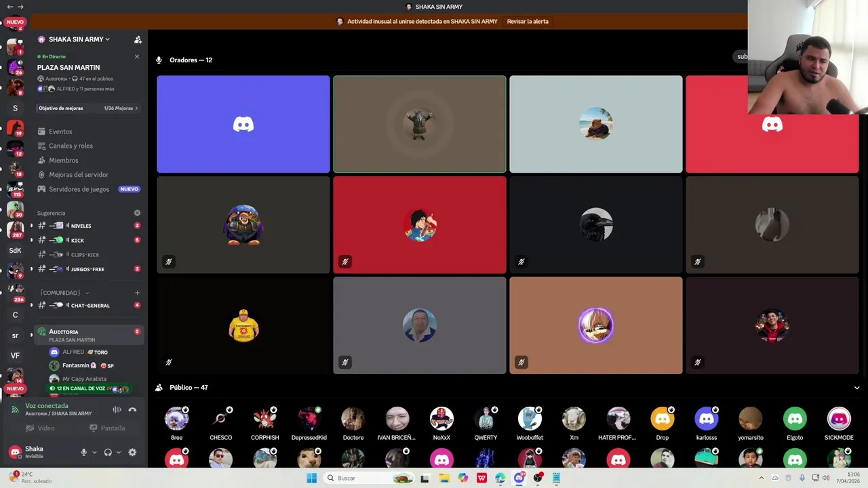Open the 'SdK' server in the server list
The width and height of the screenshot is (868, 488).
15,250
